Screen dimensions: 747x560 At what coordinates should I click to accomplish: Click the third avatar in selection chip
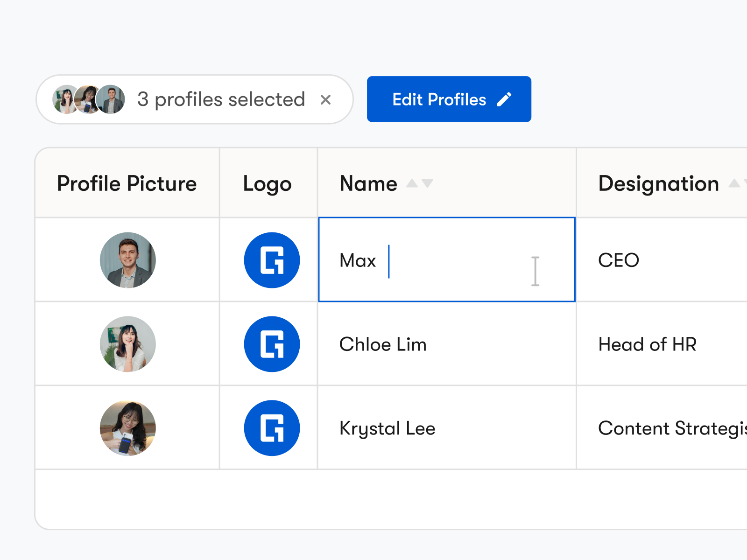[x=110, y=99]
